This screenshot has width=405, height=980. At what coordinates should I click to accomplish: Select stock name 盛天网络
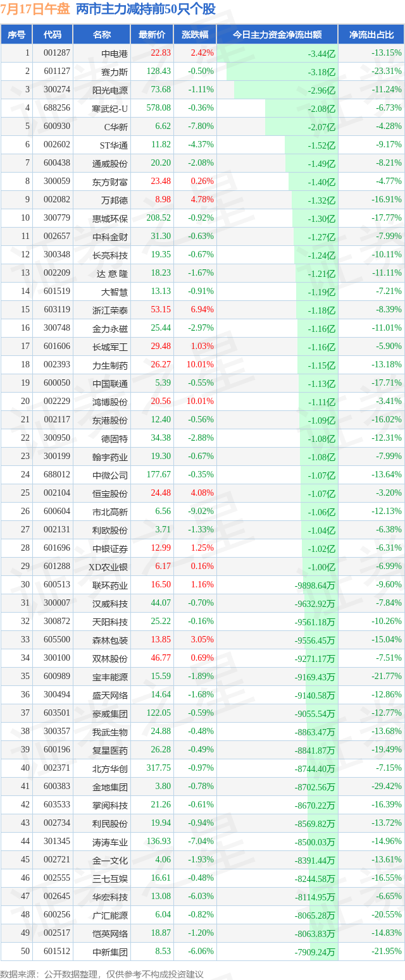coord(110,695)
